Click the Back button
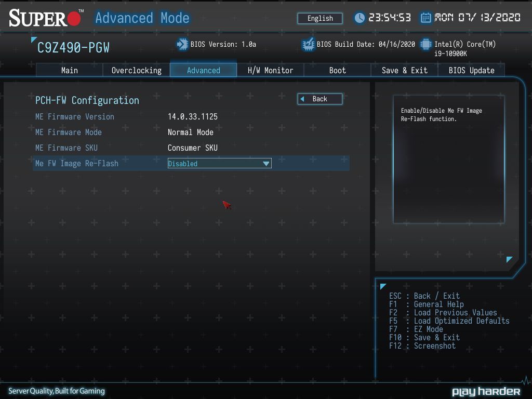 (x=320, y=99)
